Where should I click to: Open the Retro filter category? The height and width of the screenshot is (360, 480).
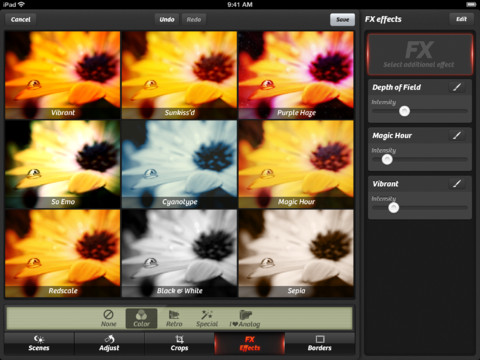174,318
